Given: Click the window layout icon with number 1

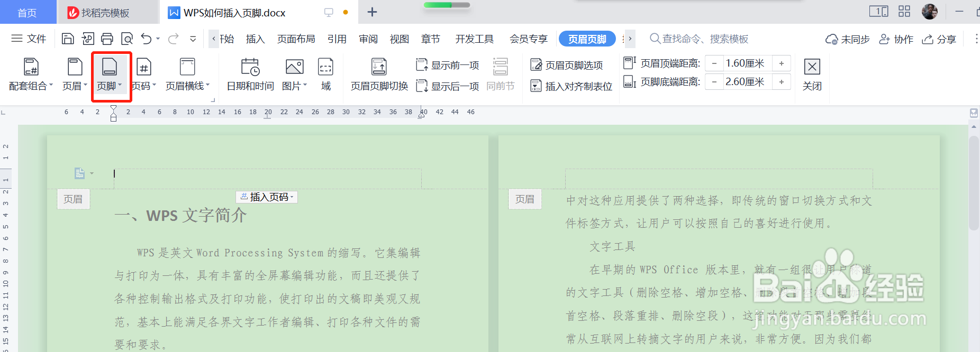Looking at the screenshot, I should click(878, 11).
